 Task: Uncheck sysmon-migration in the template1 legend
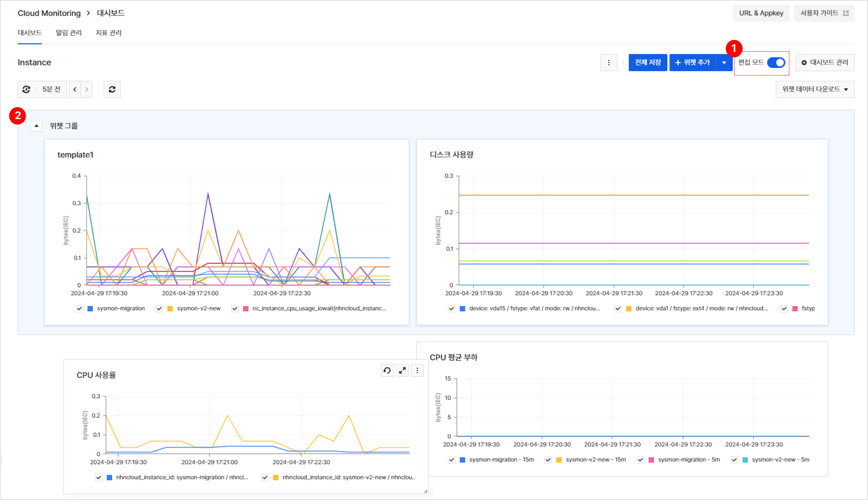point(80,308)
